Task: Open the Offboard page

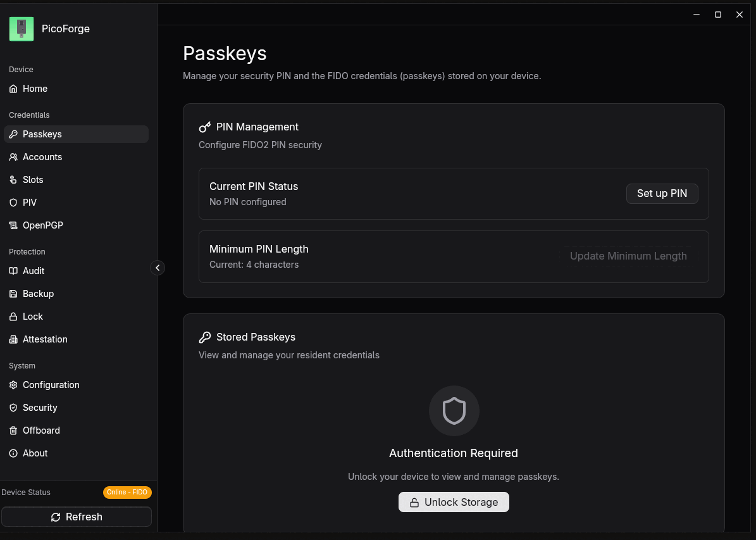Action: (76, 430)
